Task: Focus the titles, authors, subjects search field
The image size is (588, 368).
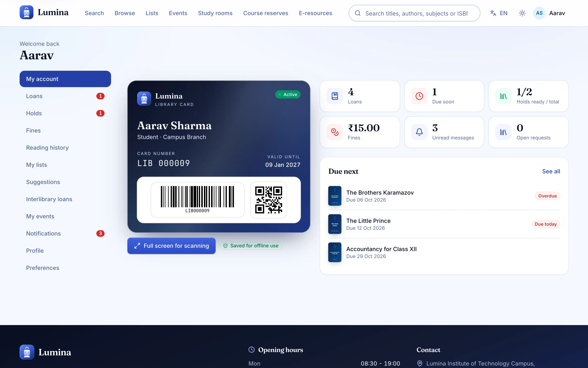Action: pos(414,13)
